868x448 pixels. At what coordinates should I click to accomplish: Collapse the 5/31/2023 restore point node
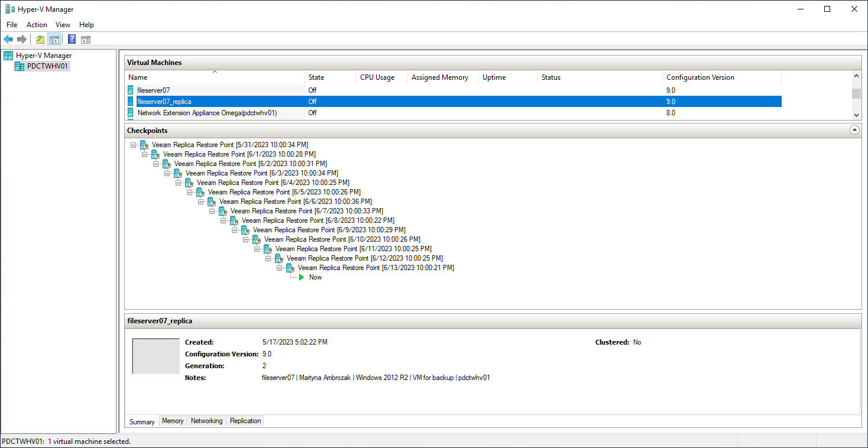click(134, 145)
